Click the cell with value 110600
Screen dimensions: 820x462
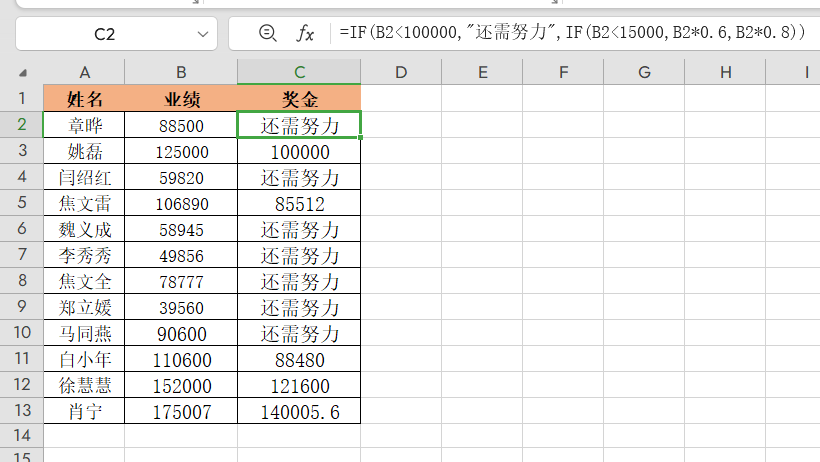click(x=181, y=359)
